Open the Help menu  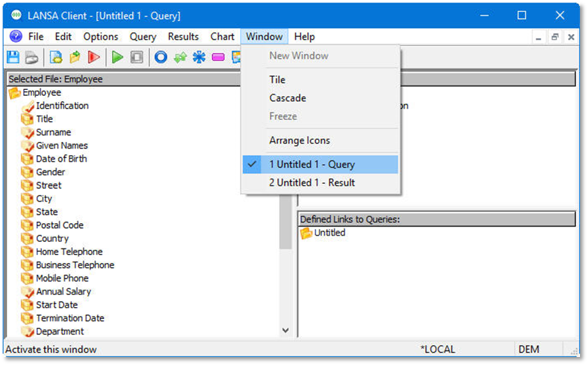click(x=304, y=37)
